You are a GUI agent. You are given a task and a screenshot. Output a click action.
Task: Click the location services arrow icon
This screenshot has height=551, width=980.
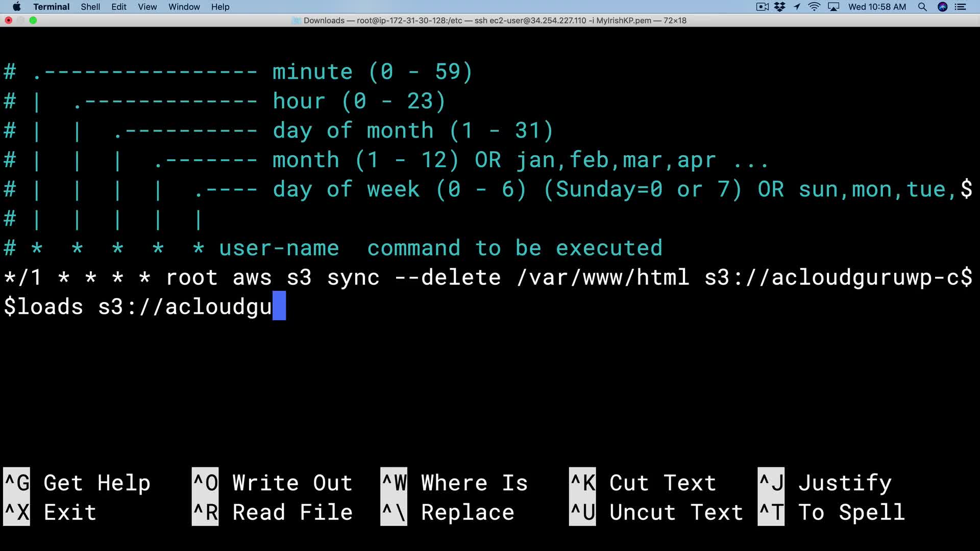click(797, 7)
